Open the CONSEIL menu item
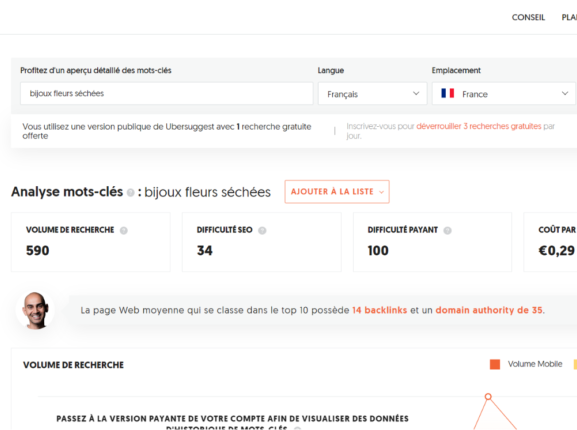This screenshot has height=430, width=577. 528,17
